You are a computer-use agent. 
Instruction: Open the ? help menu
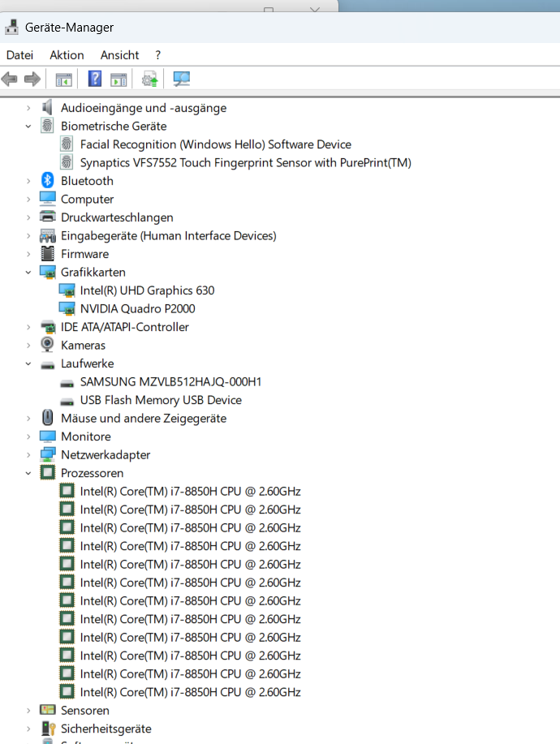coord(158,55)
